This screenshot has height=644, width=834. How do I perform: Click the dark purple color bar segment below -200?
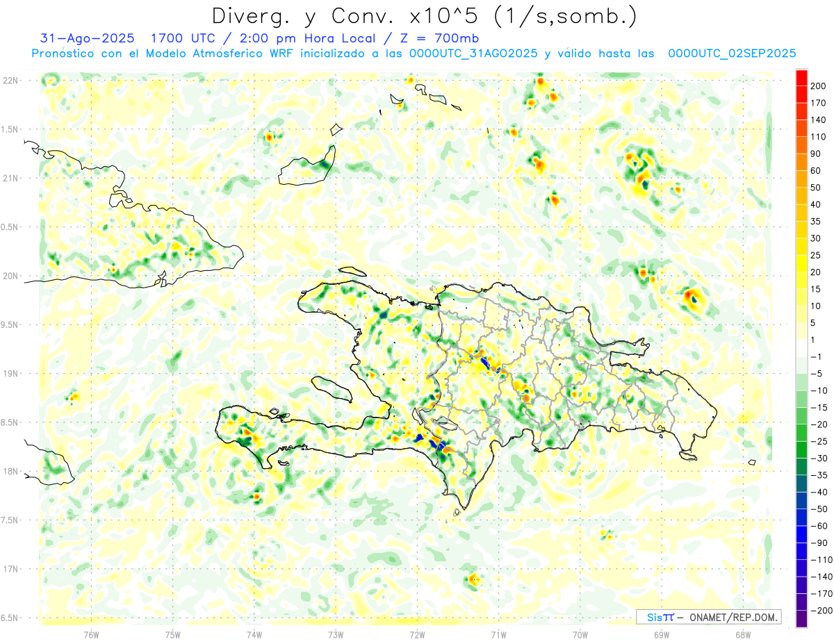pyautogui.click(x=801, y=618)
